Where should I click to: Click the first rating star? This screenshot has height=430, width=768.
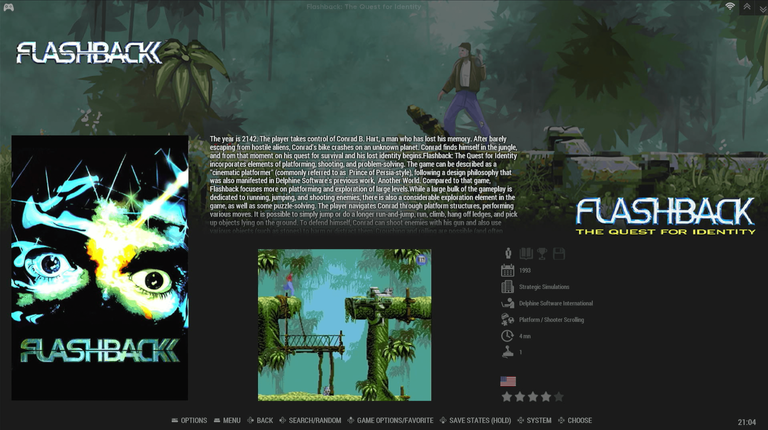(507, 397)
